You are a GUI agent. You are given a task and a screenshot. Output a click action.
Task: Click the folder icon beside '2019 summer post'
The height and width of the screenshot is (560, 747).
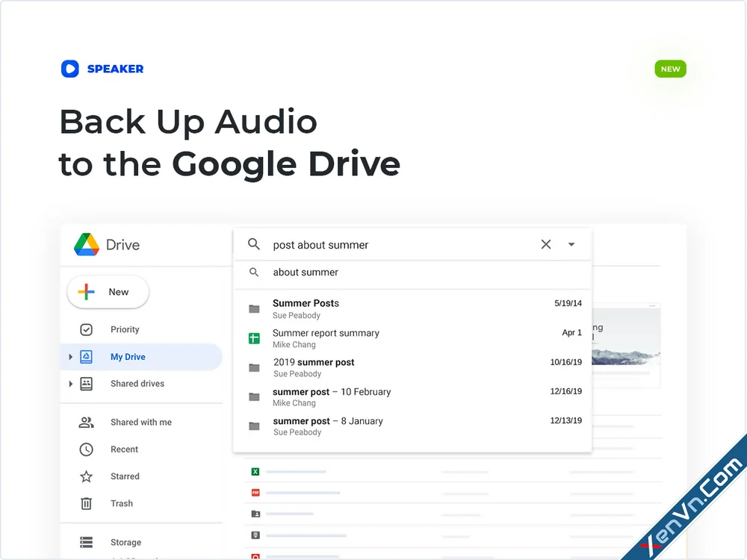pos(255,367)
